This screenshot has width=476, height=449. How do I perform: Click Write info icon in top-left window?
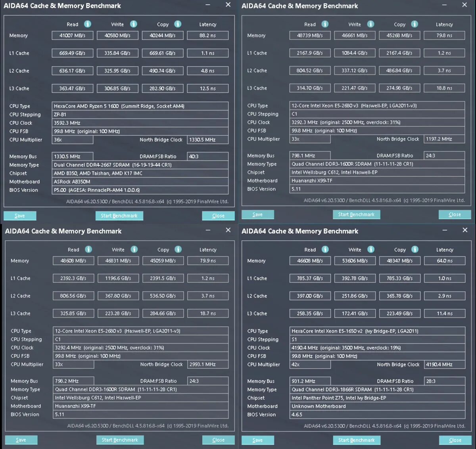pos(134,24)
